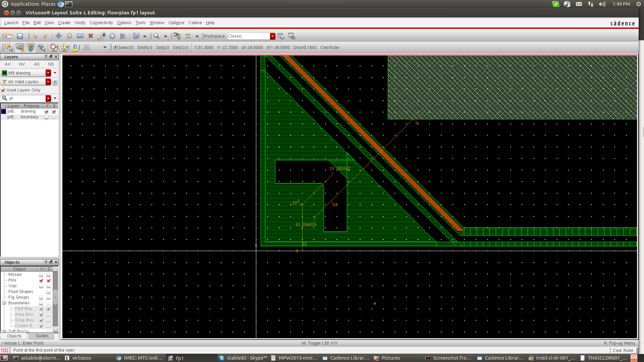Expand hidden edit toolbar items chevron

(145, 36)
